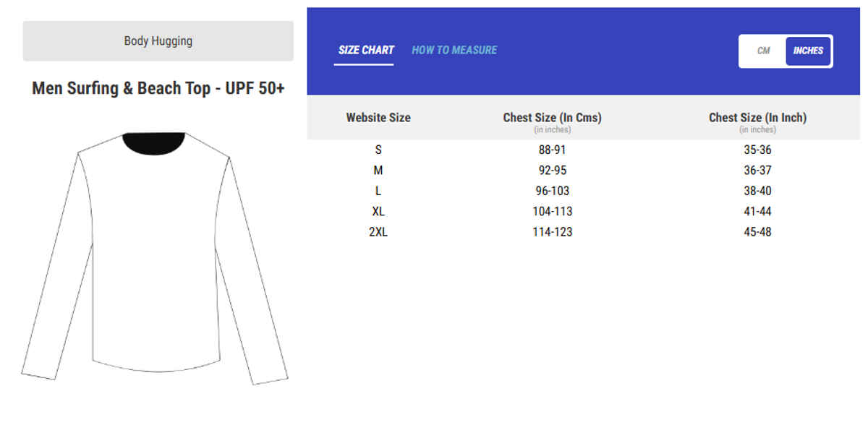868x425 pixels.
Task: Click the Chest Size (In Cms) header
Action: (x=552, y=117)
